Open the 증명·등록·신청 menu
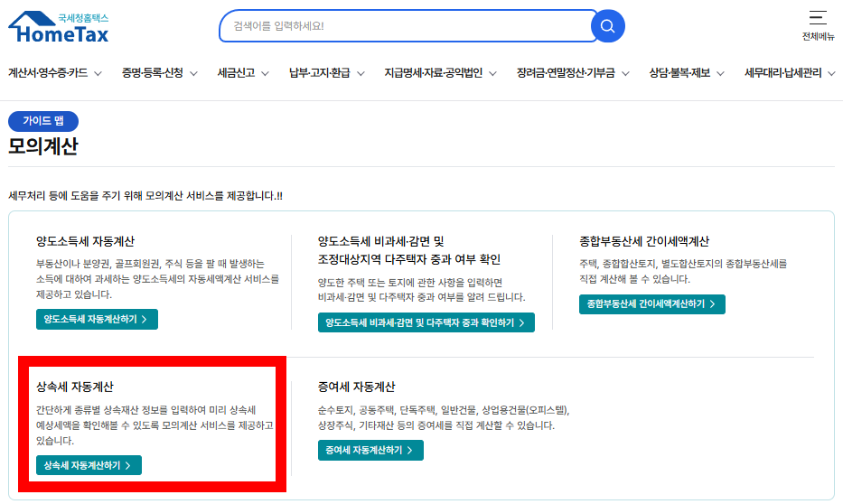Image resolution: width=843 pixels, height=504 pixels. point(153,72)
